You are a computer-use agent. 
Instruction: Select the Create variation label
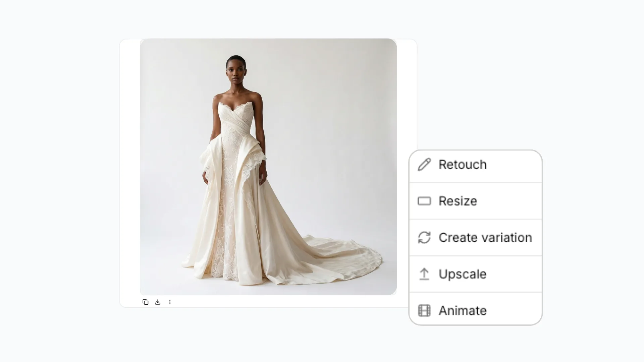(485, 238)
